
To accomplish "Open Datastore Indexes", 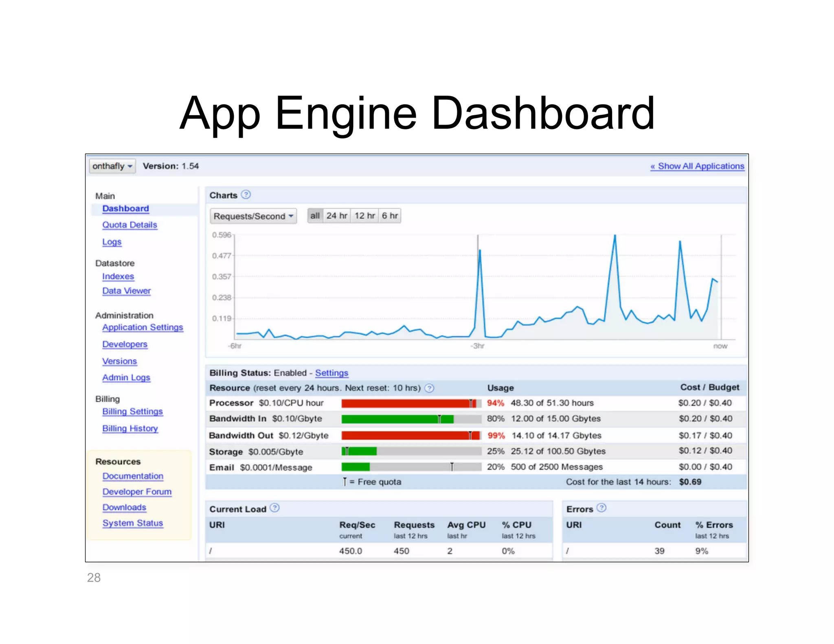I will 118,276.
